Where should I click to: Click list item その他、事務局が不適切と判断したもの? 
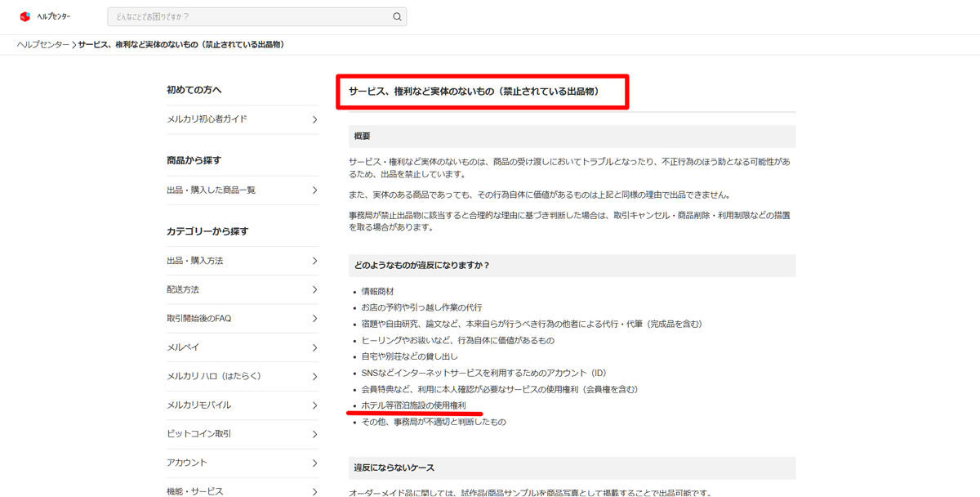(x=434, y=422)
